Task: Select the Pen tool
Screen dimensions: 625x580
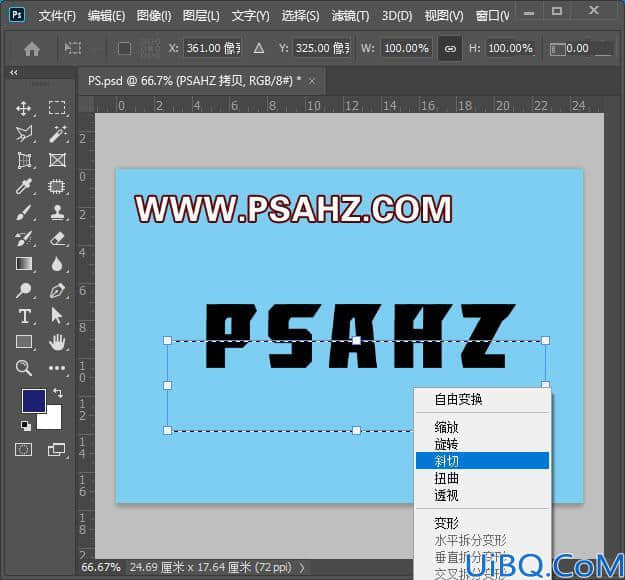Action: (57, 290)
